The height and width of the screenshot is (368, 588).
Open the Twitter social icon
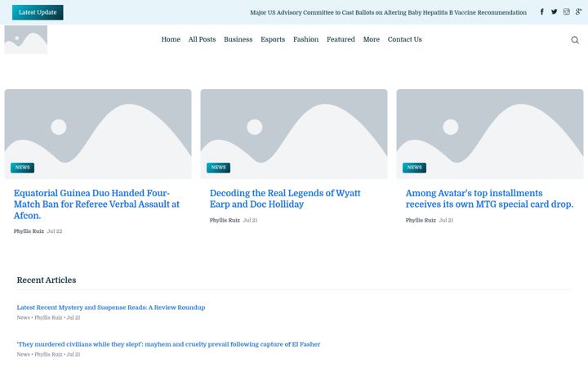(x=555, y=12)
